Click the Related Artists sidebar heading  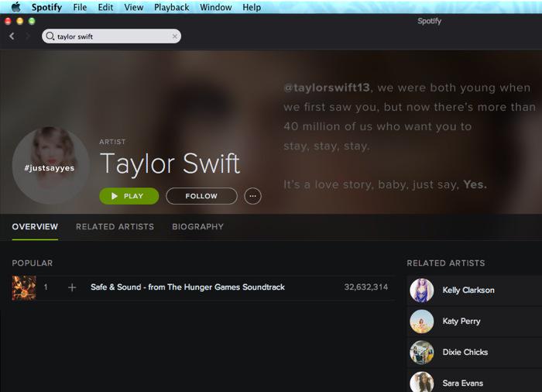coord(446,263)
